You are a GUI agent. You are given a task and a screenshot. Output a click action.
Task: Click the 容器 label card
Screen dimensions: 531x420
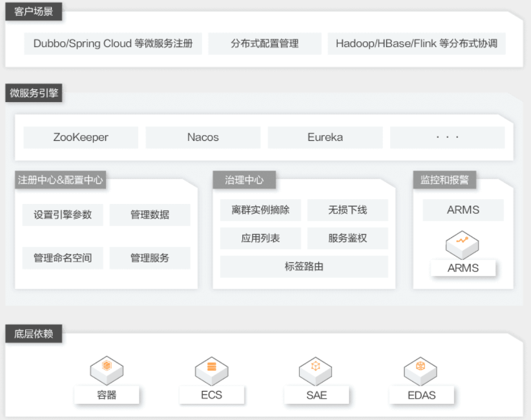click(x=107, y=395)
